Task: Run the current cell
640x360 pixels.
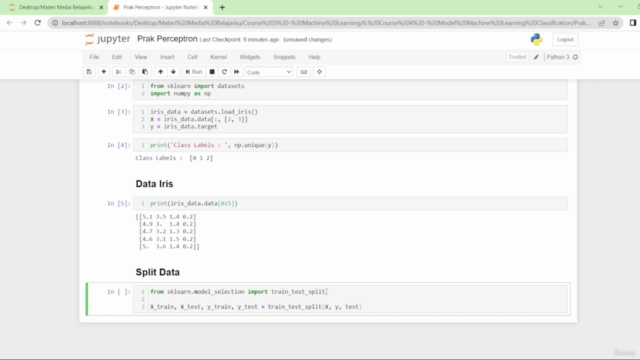Action: tap(194, 72)
